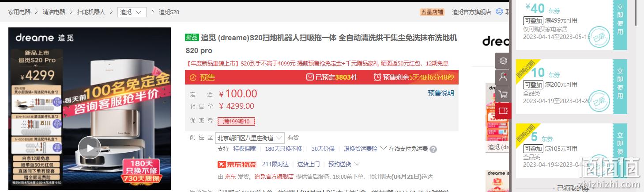Open the 预售说明 link
Image resolution: width=644 pixels, height=192 pixels.
click(x=441, y=93)
